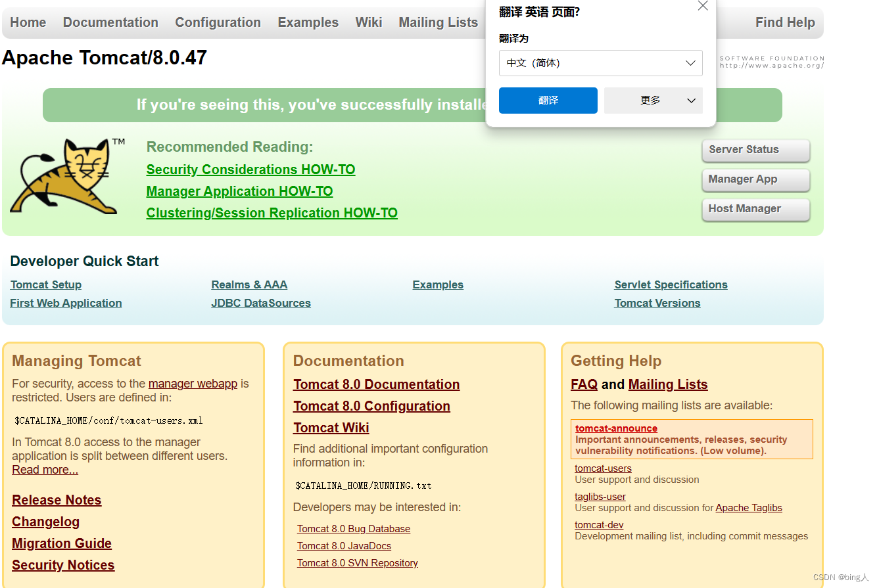This screenshot has width=879, height=588.
Task: Follow the Apache Taglibs link
Action: pyautogui.click(x=749, y=508)
